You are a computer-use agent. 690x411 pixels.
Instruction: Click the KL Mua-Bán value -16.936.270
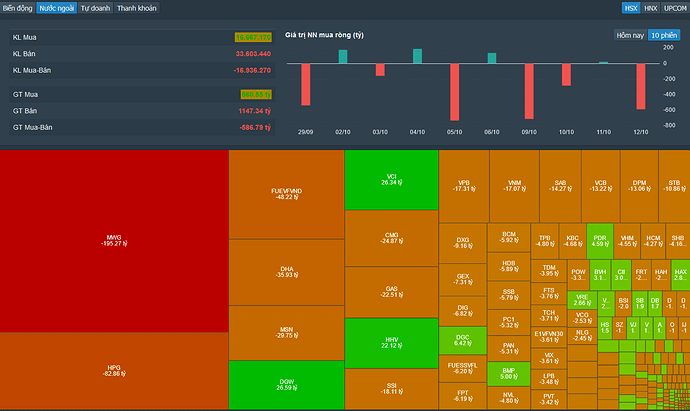tap(252, 70)
